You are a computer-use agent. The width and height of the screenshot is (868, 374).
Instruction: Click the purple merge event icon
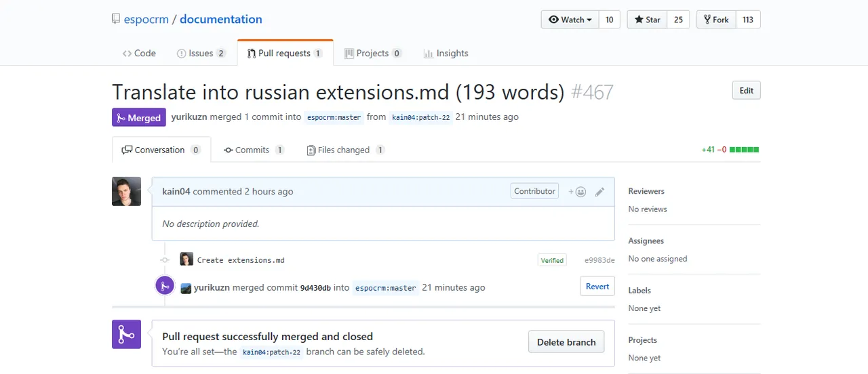coord(165,286)
